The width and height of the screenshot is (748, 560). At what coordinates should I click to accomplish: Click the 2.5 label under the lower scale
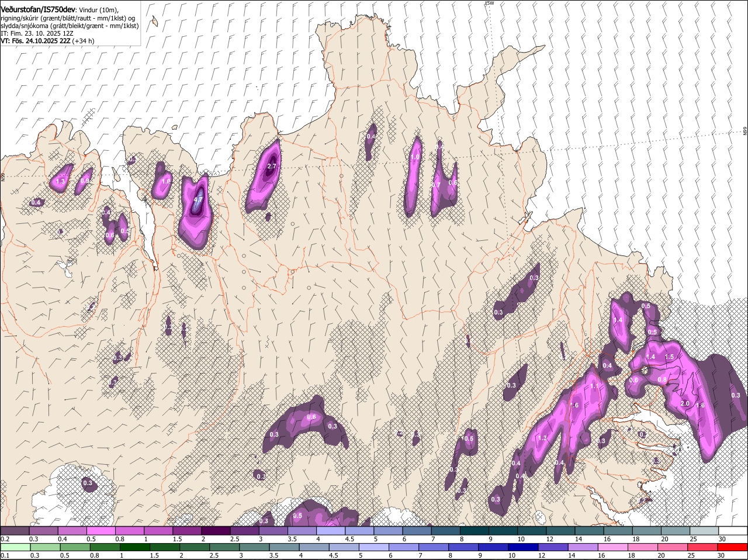tap(214, 555)
